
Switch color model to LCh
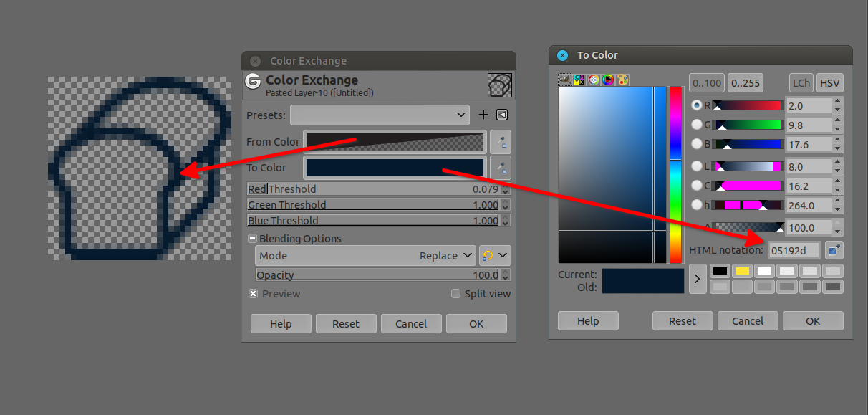pyautogui.click(x=801, y=82)
